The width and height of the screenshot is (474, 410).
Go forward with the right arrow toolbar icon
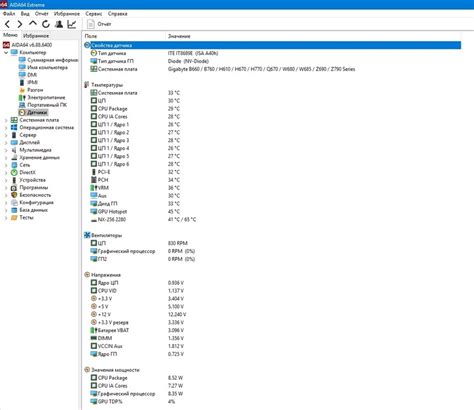(x=20, y=24)
